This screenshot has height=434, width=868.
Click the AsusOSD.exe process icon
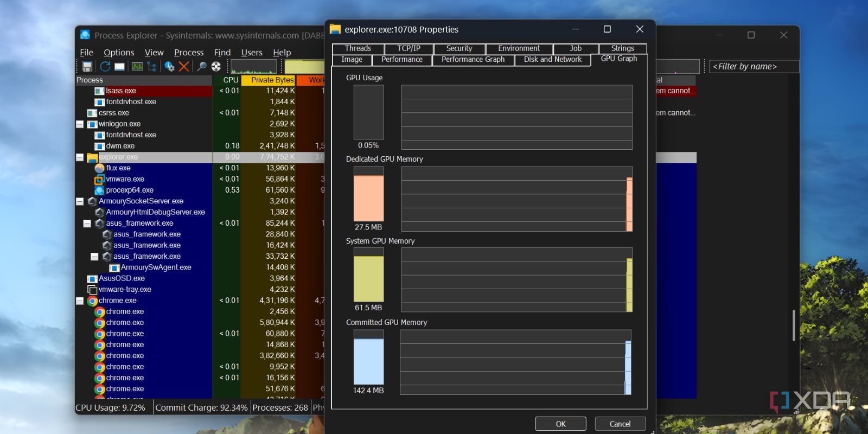click(x=92, y=278)
